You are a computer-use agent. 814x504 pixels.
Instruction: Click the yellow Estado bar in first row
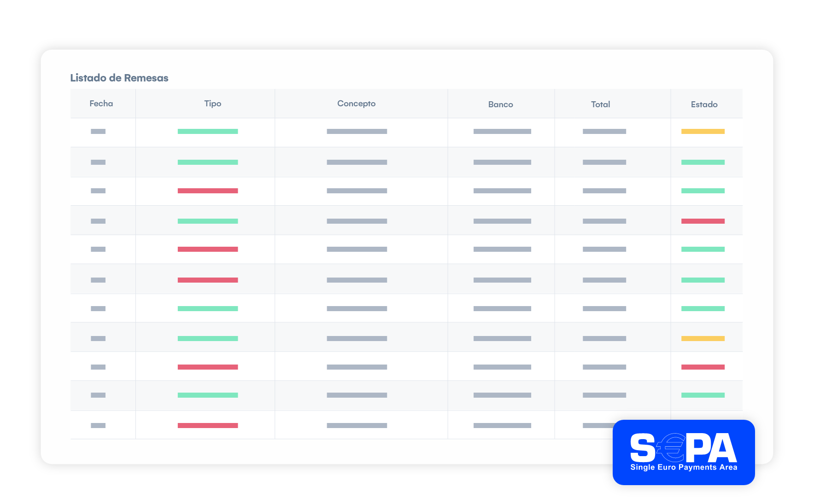coord(703,132)
